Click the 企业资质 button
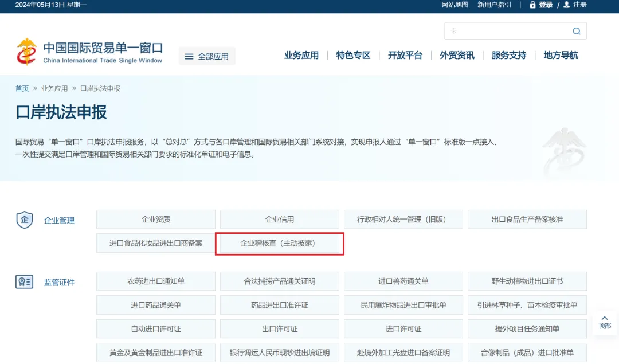This screenshot has width=619, height=364. (x=155, y=219)
